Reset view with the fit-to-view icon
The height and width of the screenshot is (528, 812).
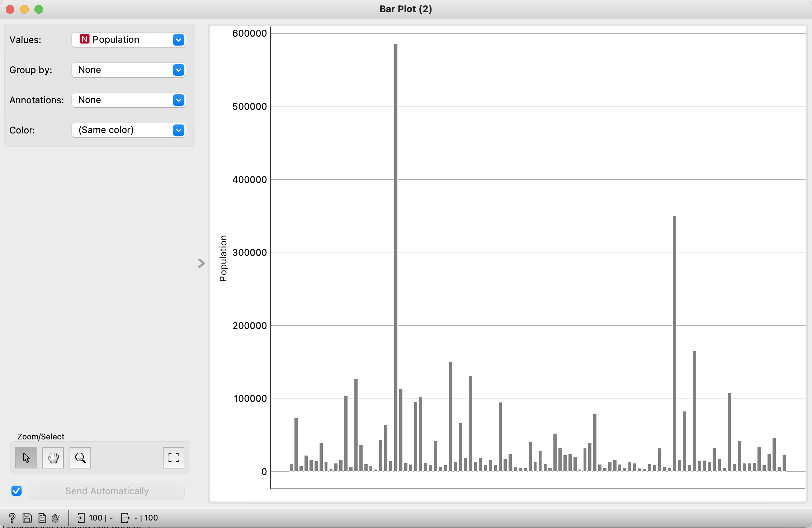click(x=173, y=458)
